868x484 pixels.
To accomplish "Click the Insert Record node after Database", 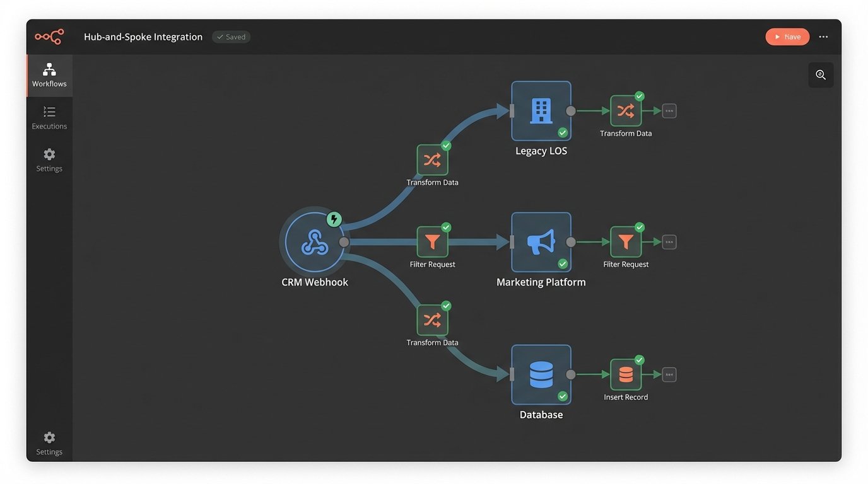I will 626,374.
